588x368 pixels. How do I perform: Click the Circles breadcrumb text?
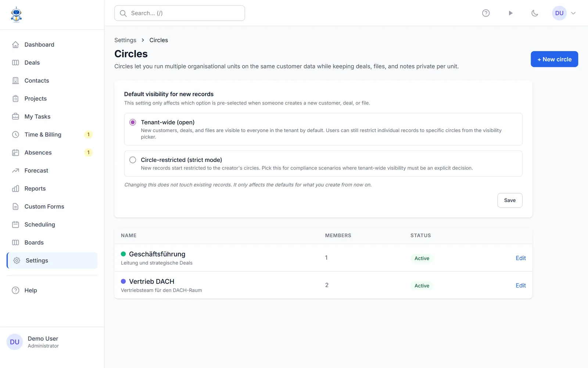click(159, 40)
